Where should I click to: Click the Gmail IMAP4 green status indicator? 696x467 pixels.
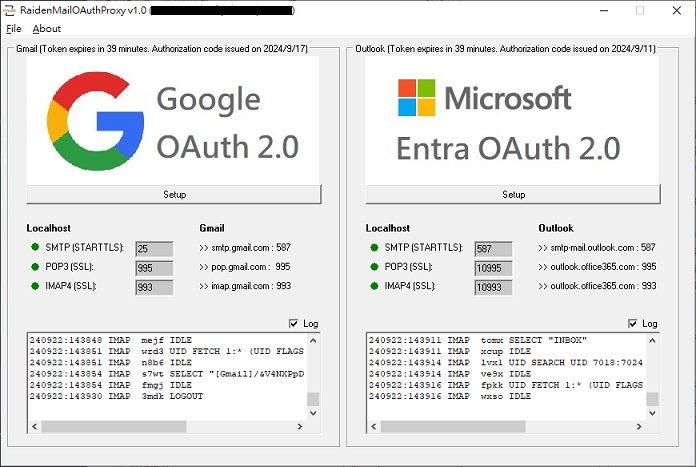click(35, 286)
